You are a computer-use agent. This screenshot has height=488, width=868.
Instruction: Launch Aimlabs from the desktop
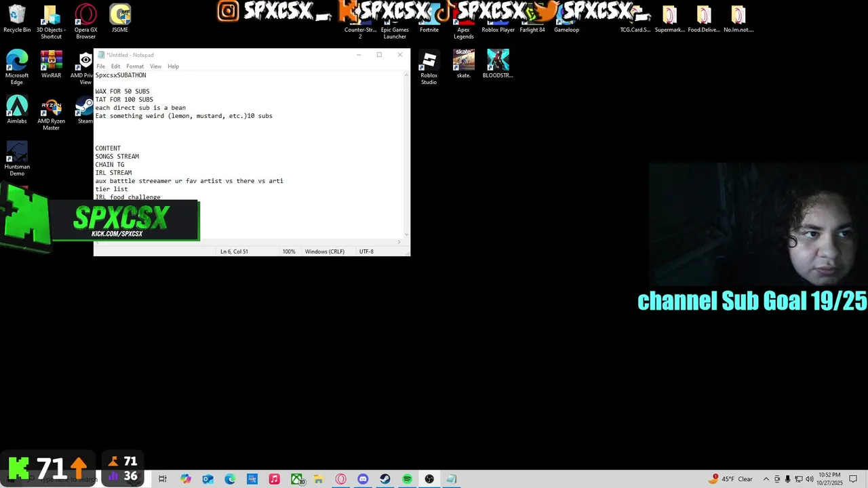coord(17,110)
